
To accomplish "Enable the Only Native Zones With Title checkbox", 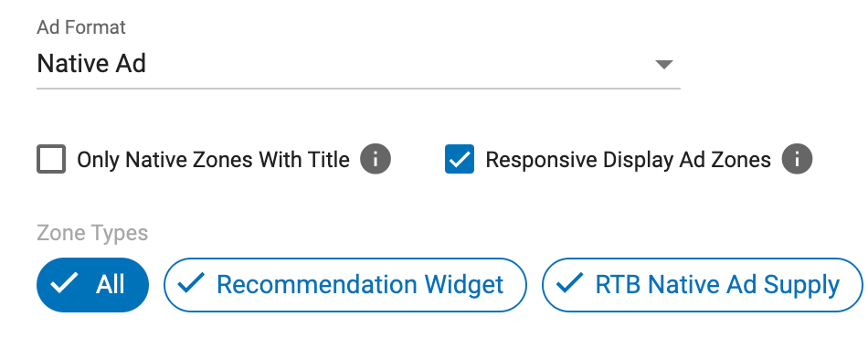I will coord(51,159).
